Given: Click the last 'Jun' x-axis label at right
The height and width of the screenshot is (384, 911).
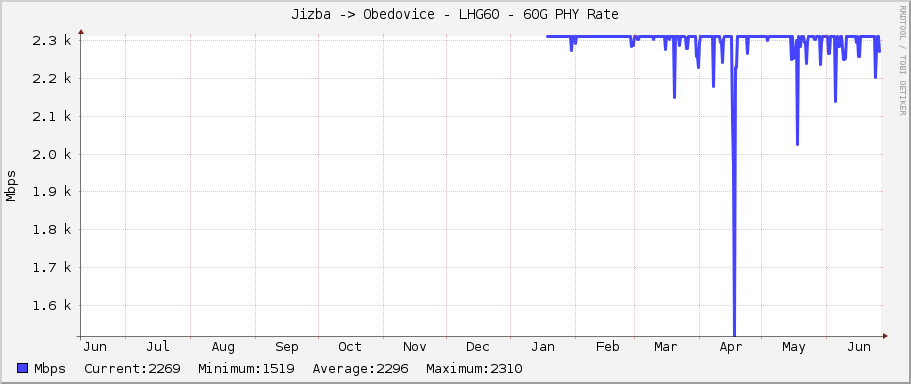Looking at the screenshot, I should click(x=859, y=347).
